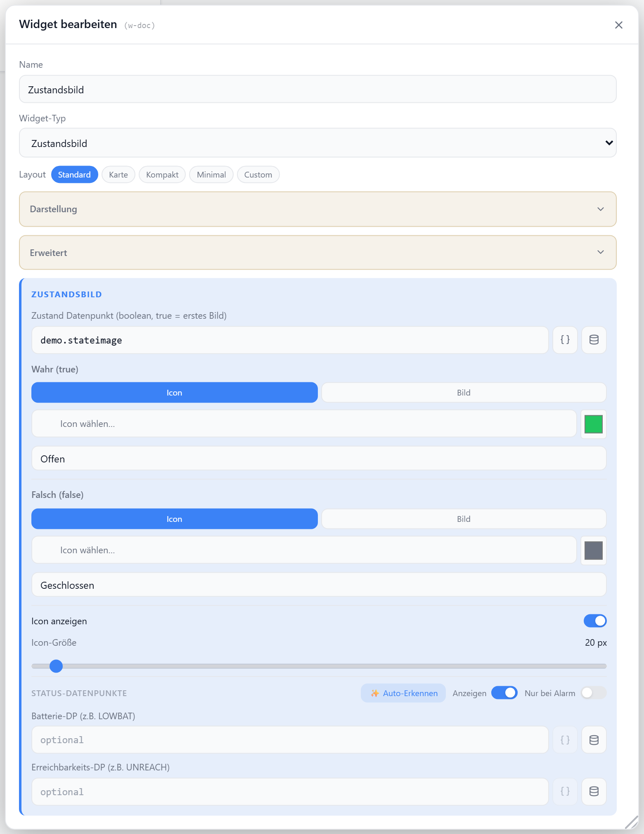Disable the Anzeigen status toggle
The image size is (644, 834).
click(x=504, y=693)
